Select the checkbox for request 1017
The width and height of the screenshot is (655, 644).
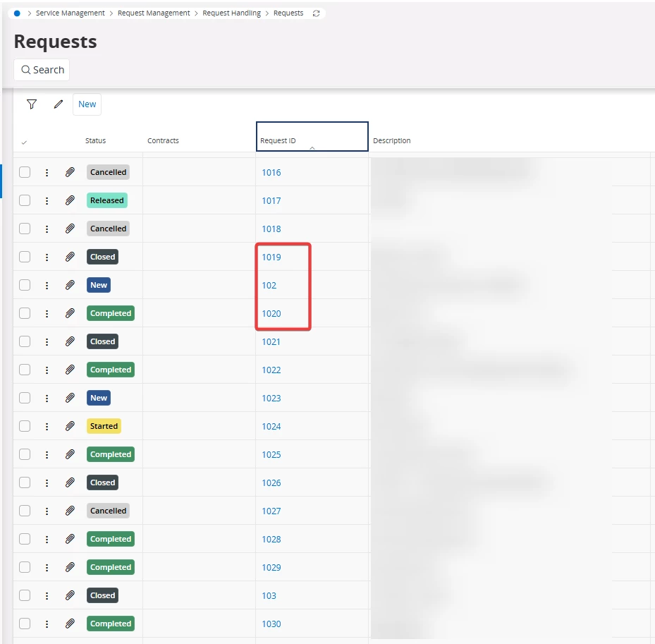pos(25,200)
